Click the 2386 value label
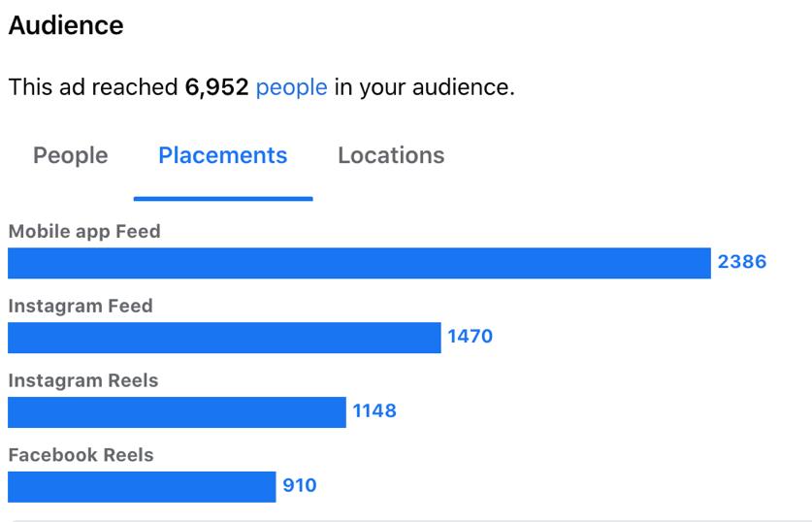This screenshot has height=522, width=812. click(741, 262)
